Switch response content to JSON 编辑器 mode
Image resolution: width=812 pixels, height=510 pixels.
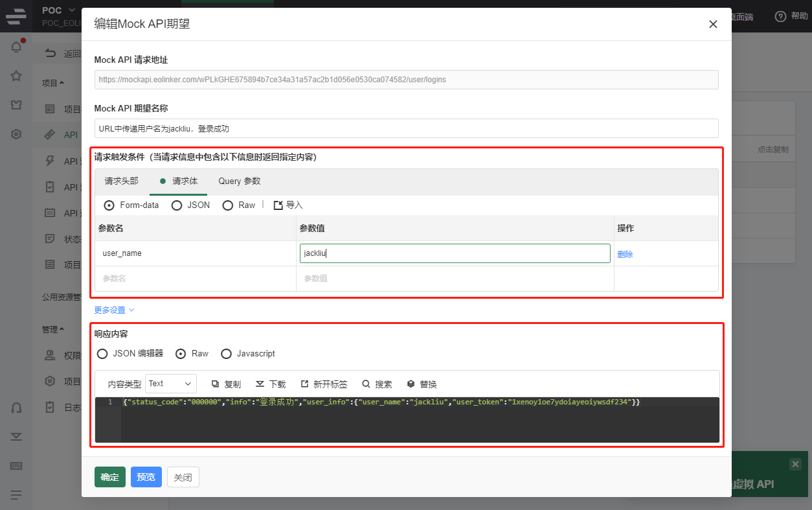pyautogui.click(x=102, y=354)
